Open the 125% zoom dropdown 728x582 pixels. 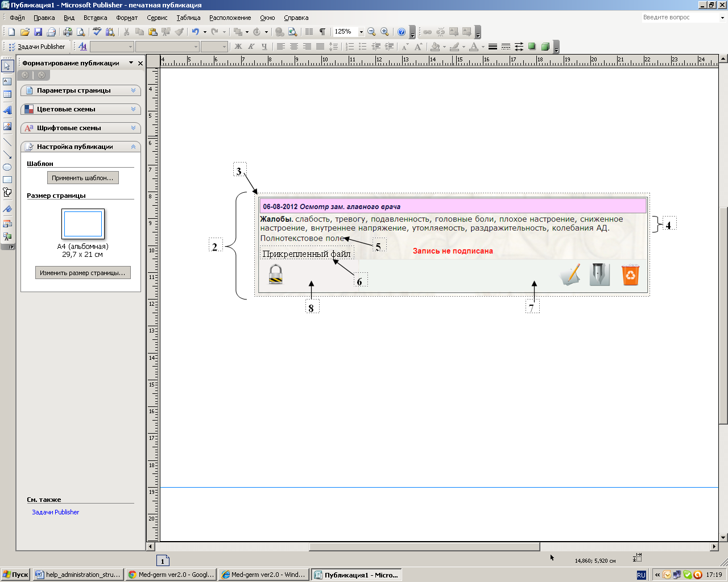[x=361, y=32]
